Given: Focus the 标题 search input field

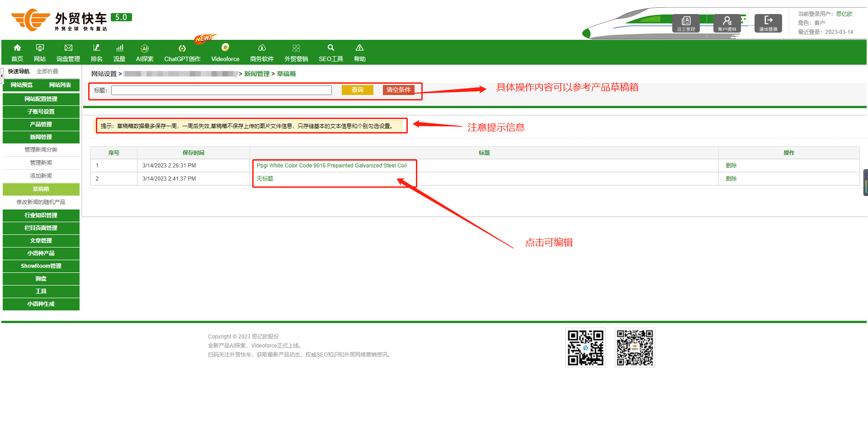Looking at the screenshot, I should tap(222, 90).
